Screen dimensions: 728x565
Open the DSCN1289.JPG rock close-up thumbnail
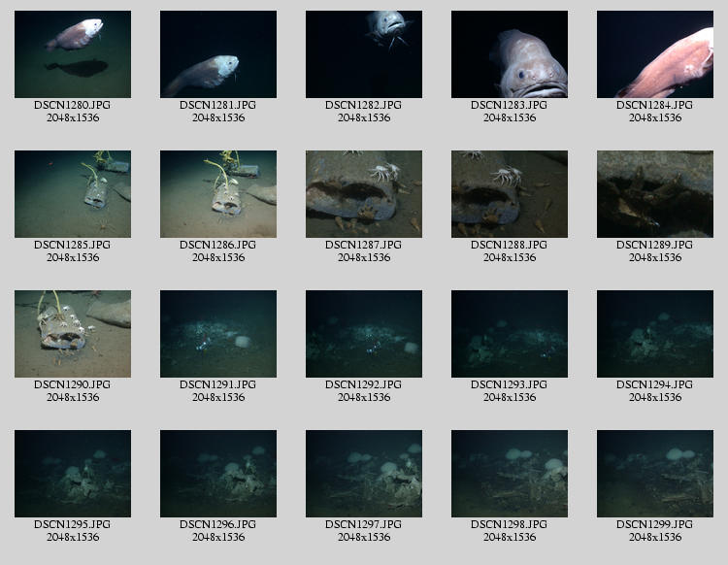(655, 194)
